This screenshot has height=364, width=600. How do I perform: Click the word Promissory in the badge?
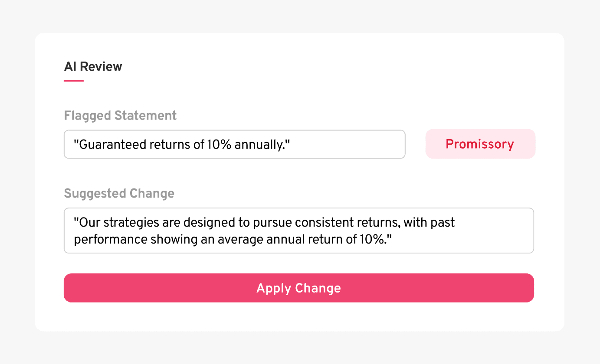click(x=480, y=143)
